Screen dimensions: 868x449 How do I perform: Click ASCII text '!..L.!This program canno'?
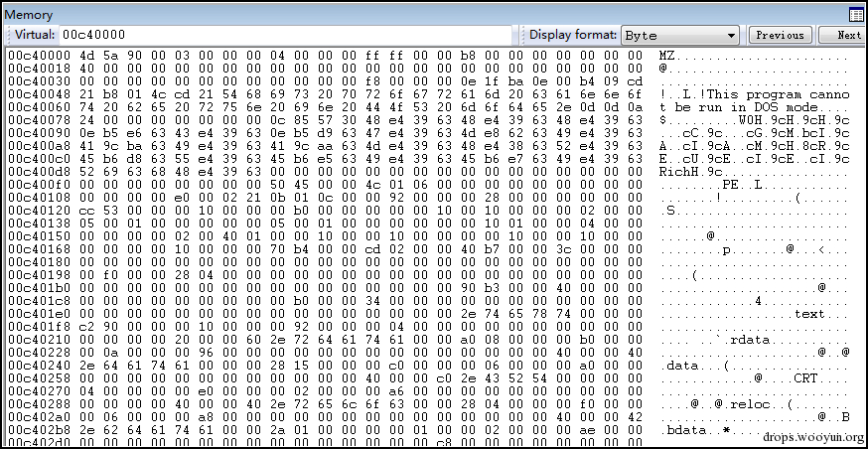point(754,94)
